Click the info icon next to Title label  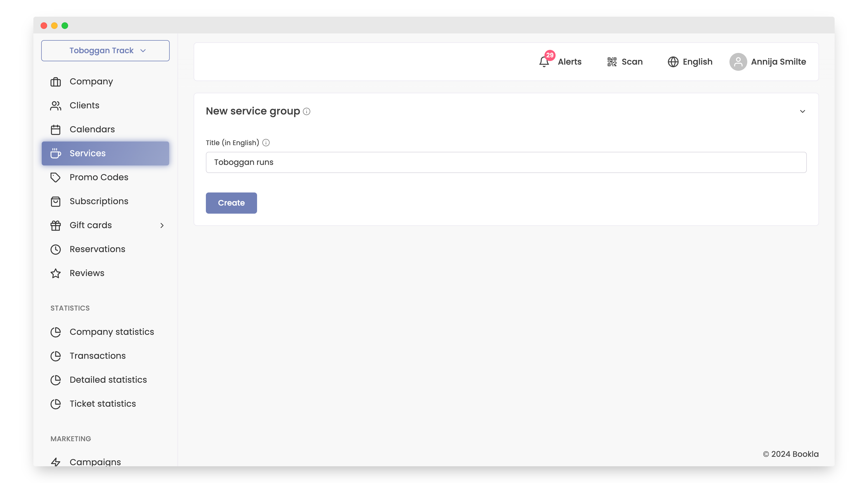pyautogui.click(x=266, y=143)
